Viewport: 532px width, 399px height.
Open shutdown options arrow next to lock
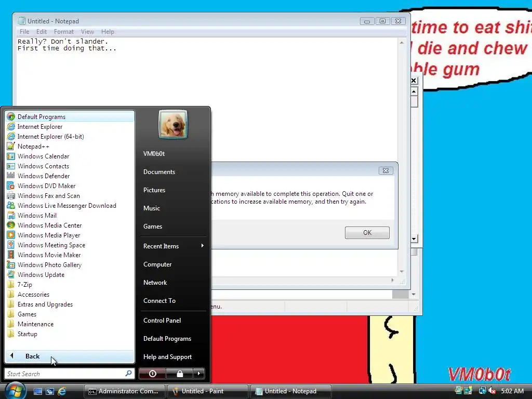(199, 374)
